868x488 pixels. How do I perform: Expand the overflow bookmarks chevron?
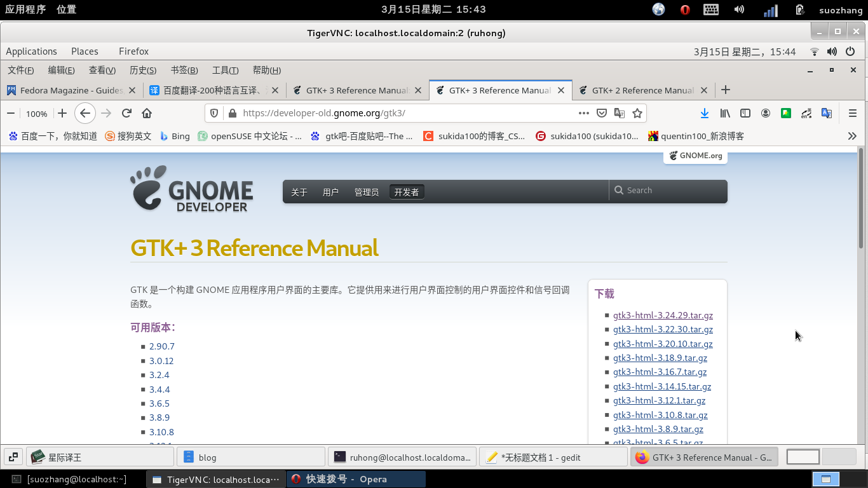pyautogui.click(x=852, y=135)
